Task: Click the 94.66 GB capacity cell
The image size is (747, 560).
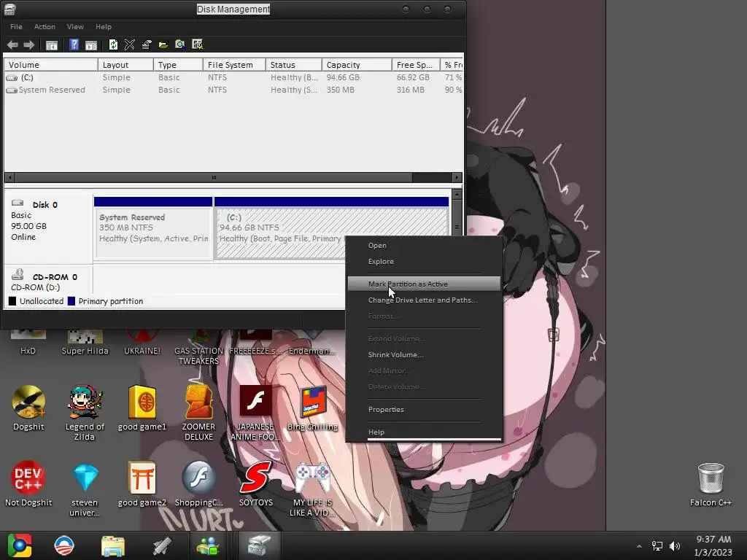Action: pyautogui.click(x=343, y=77)
